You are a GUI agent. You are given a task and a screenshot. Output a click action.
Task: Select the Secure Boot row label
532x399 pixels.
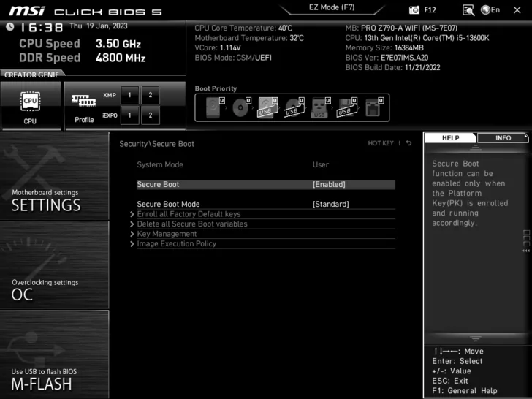pos(158,185)
